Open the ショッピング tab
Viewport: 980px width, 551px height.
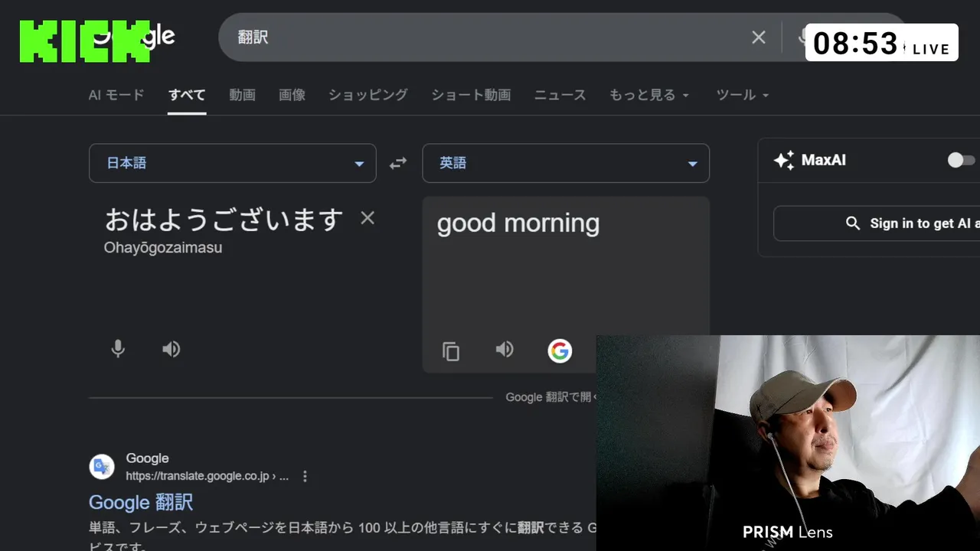tap(367, 95)
